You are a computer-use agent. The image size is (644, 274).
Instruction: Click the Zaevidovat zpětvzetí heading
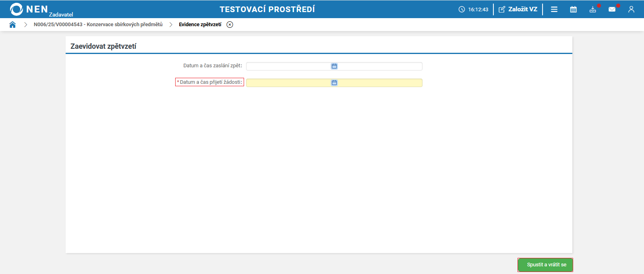coord(104,46)
